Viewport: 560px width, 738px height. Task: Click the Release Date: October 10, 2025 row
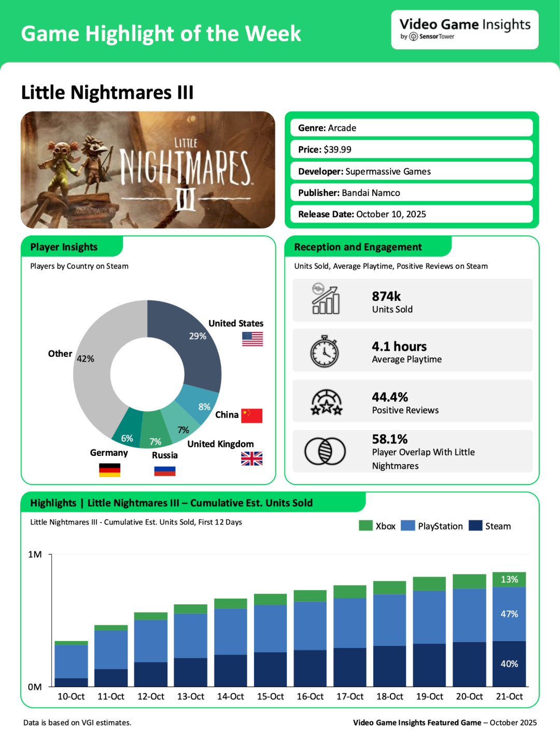point(412,214)
